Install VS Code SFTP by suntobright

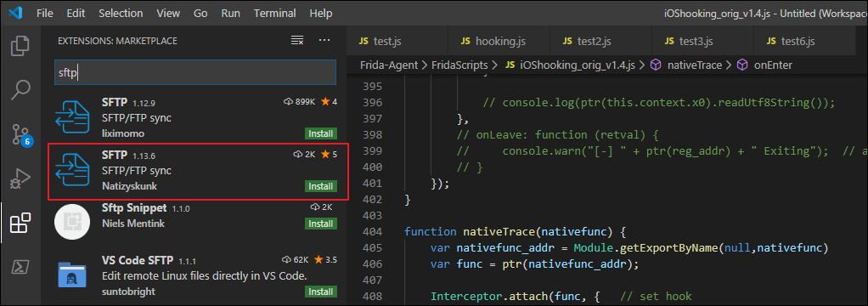tap(320, 291)
